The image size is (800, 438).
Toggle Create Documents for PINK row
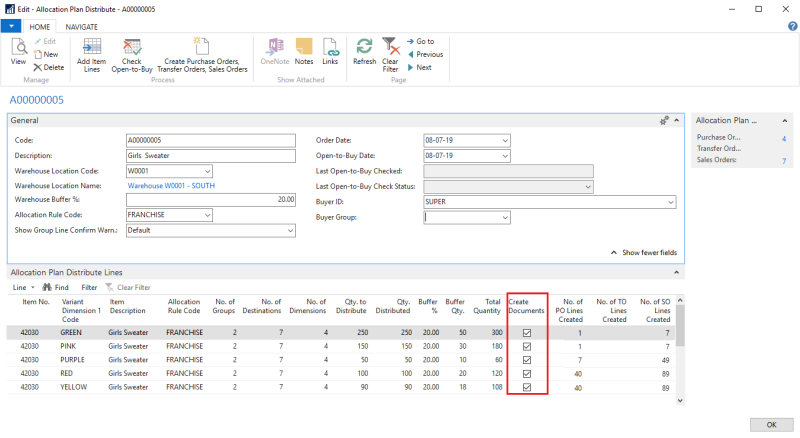(x=527, y=347)
